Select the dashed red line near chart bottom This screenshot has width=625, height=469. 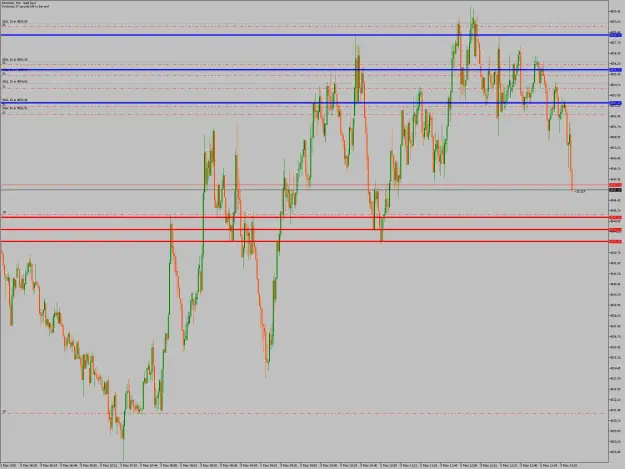[305, 413]
